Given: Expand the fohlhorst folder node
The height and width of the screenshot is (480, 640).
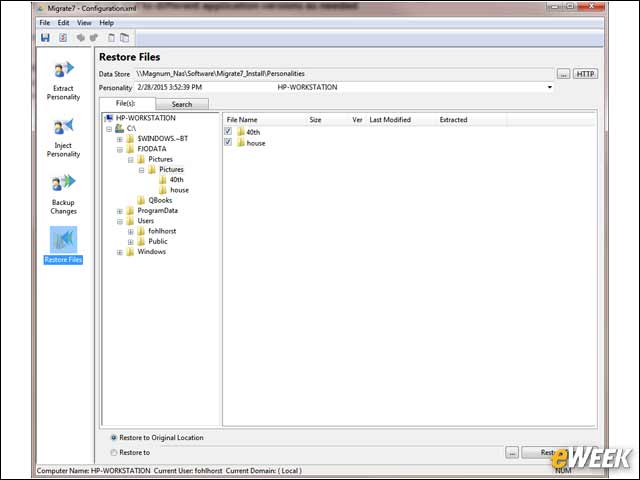Looking at the screenshot, I should [x=131, y=232].
